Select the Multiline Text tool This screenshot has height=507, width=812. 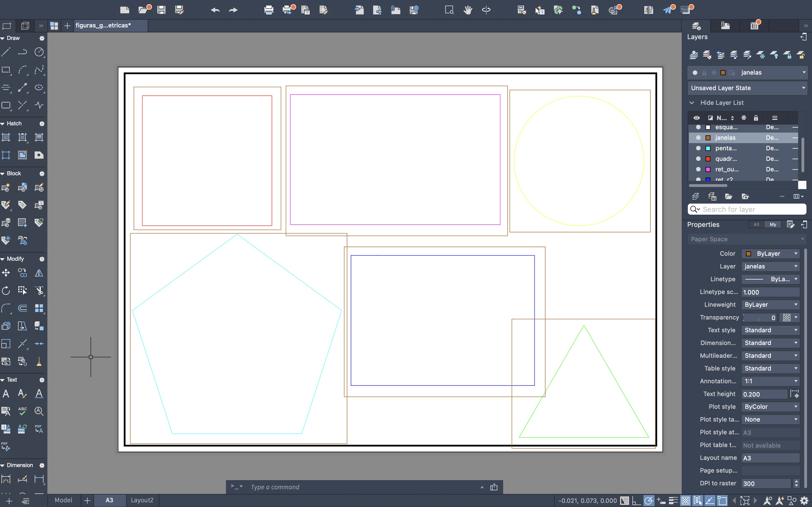6,394
